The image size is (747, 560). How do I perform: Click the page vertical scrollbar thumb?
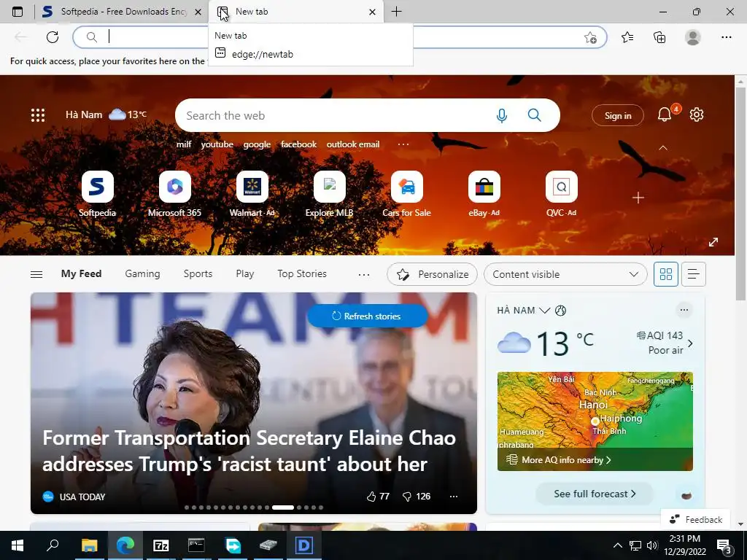(740, 192)
